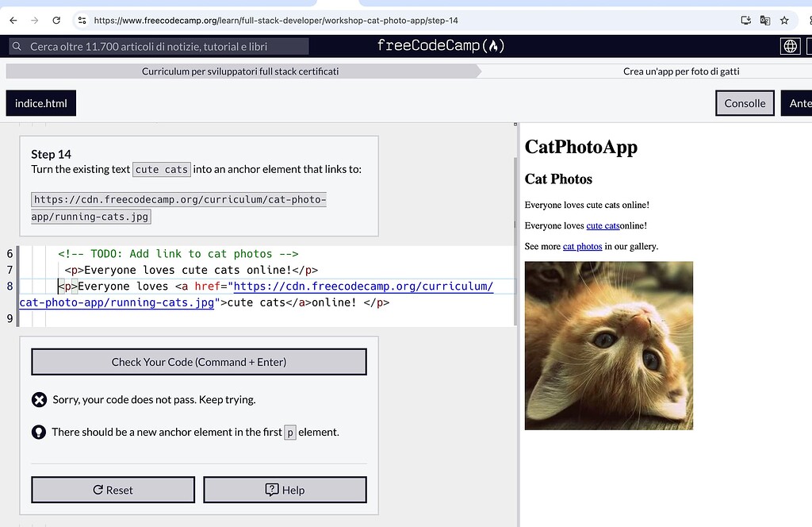The height and width of the screenshot is (527, 812).
Task: Click the cat photo in the preview
Action: coord(608,344)
